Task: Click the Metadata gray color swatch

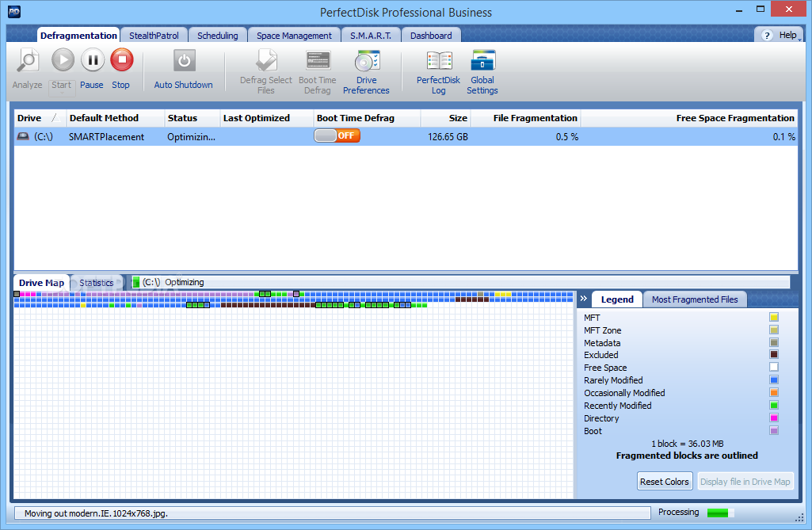Action: click(774, 342)
